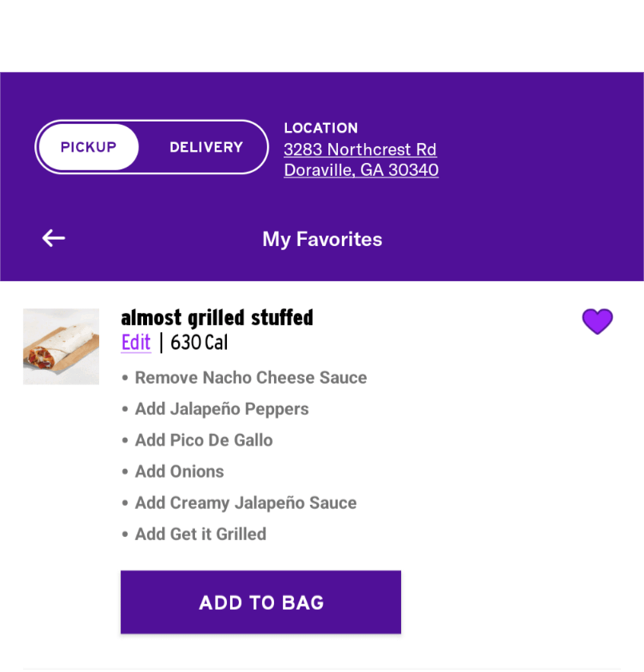Screen dimensions: 644x672
Task: Click the Edit link for the item
Action: click(136, 343)
